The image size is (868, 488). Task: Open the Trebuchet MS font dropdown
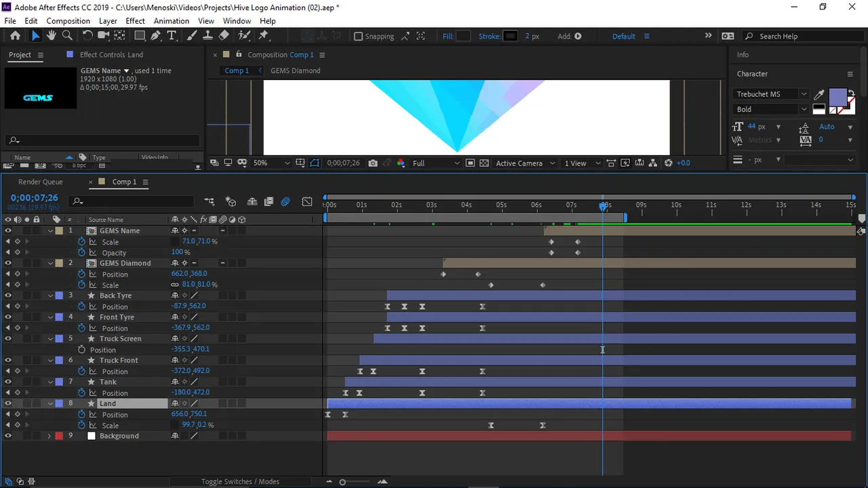(772, 94)
